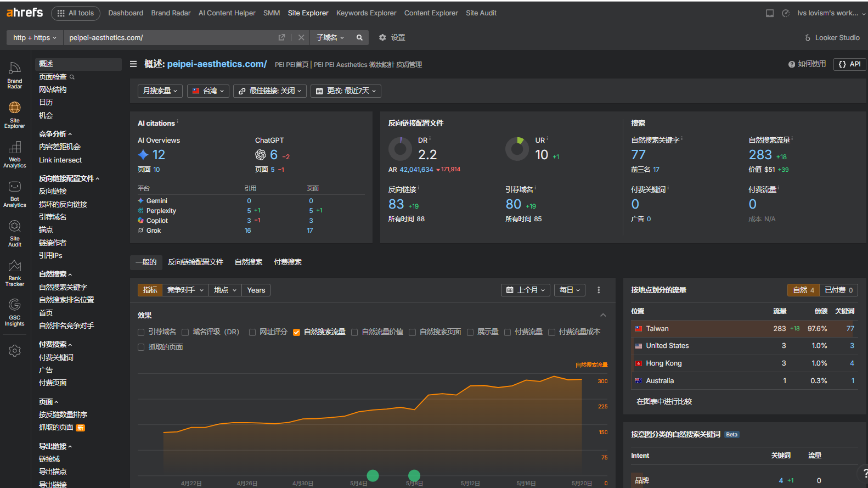Viewport: 868px width, 488px height.
Task: Open 设置 gear settings
Action: coord(392,37)
